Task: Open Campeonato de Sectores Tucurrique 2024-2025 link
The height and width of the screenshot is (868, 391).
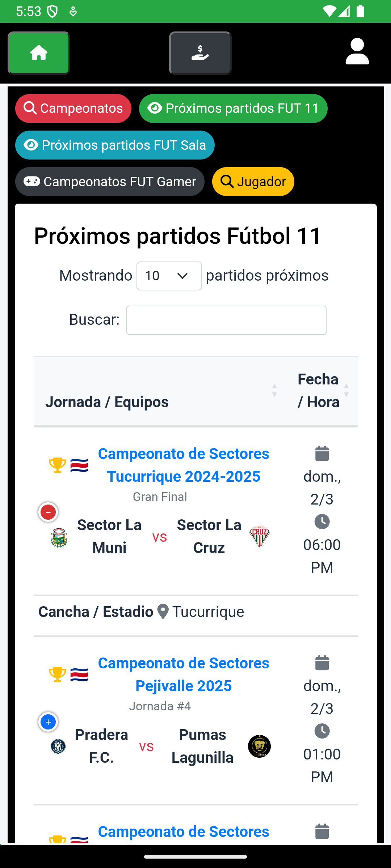Action: tap(184, 465)
